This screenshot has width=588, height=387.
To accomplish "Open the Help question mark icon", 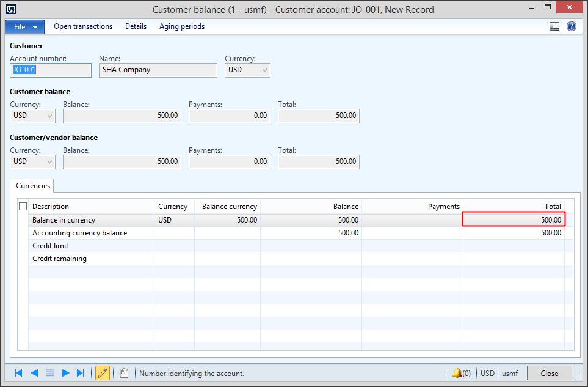I will pos(571,26).
